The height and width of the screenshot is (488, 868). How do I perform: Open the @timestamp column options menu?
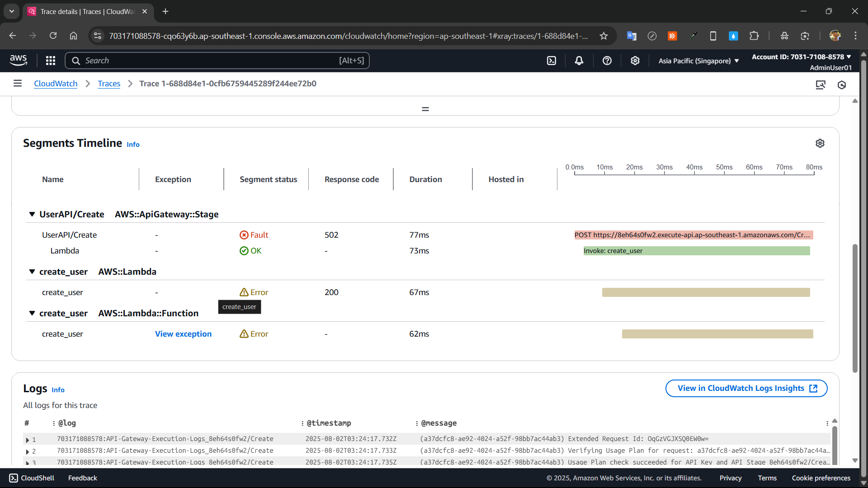(x=302, y=423)
